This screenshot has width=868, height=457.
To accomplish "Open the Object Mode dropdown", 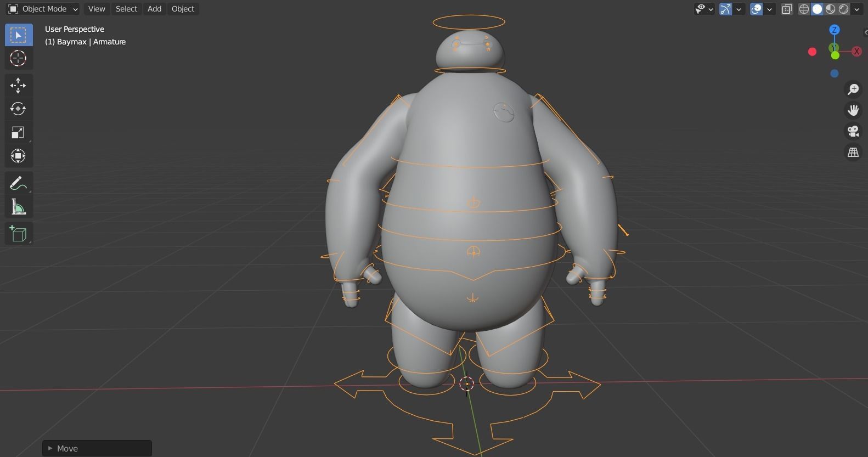I will pyautogui.click(x=43, y=9).
